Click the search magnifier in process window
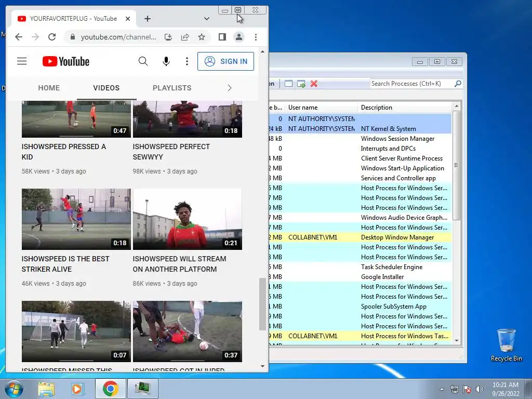The image size is (532, 399). (458, 84)
